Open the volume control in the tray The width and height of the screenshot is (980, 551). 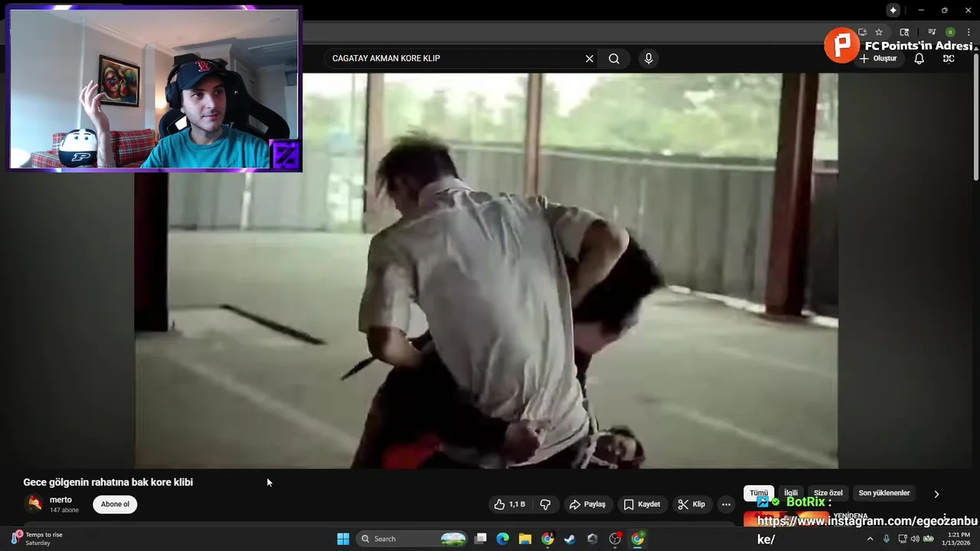coord(915,539)
